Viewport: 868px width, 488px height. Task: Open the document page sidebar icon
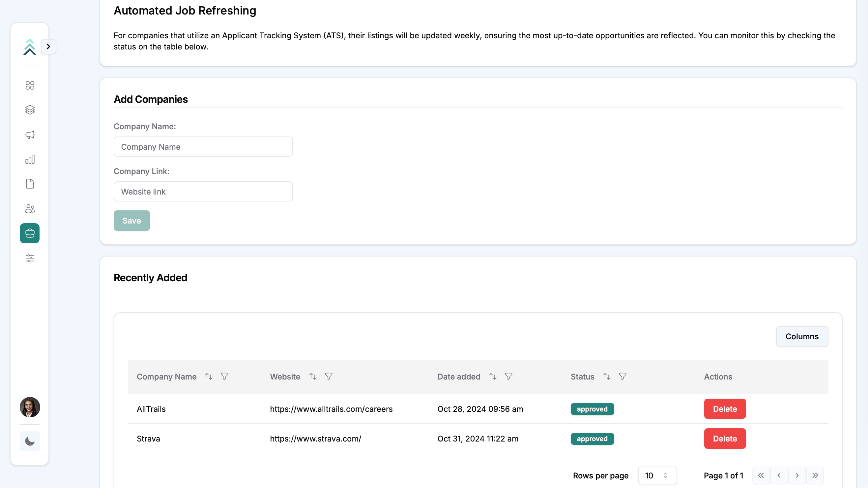pos(30,184)
